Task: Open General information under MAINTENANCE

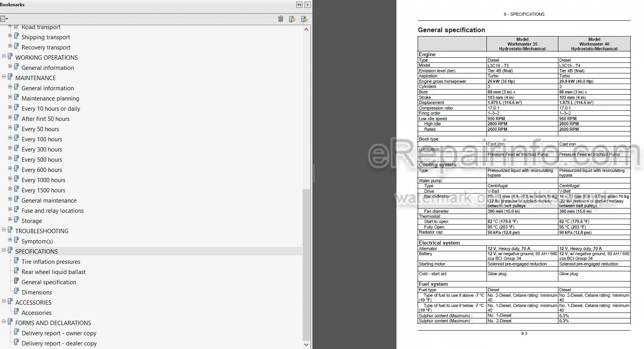Action: tap(48, 88)
